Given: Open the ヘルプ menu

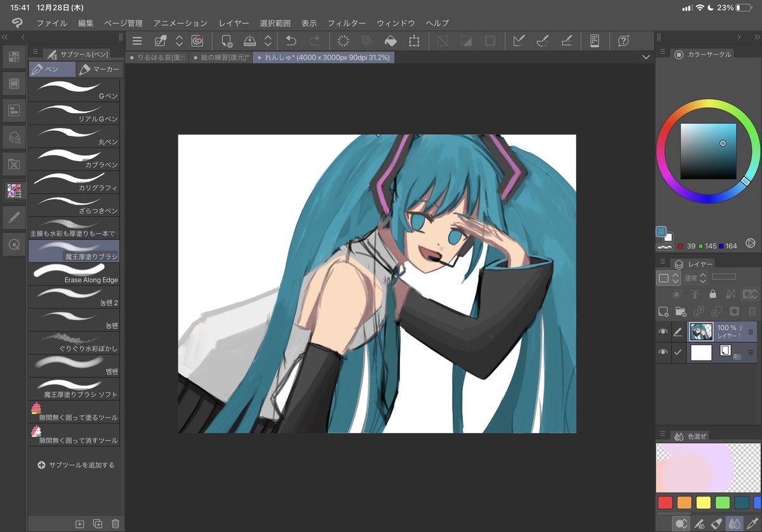Looking at the screenshot, I should [437, 23].
